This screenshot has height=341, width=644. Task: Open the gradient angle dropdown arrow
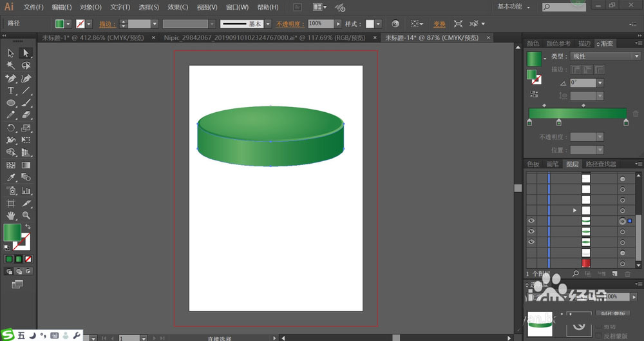(600, 83)
